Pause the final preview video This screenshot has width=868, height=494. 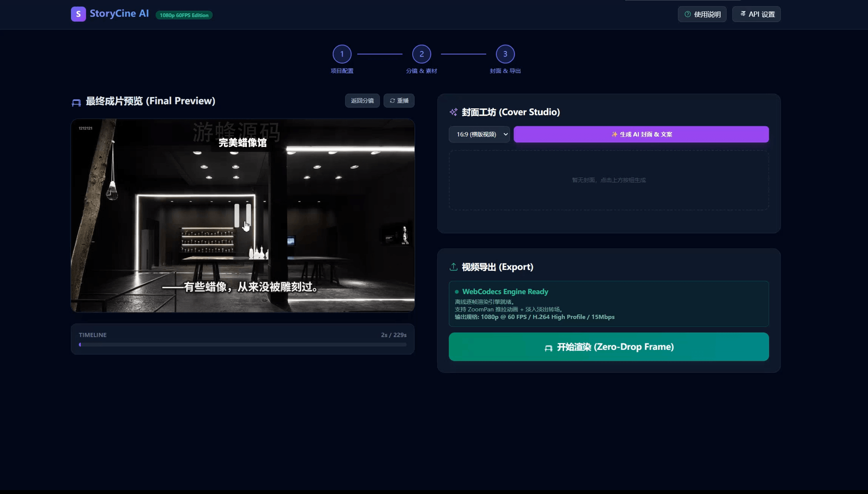pyautogui.click(x=243, y=215)
